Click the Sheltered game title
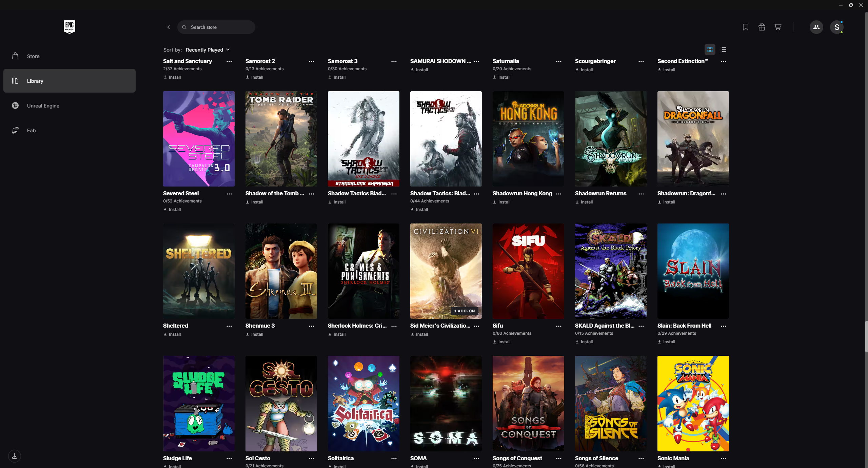 click(x=176, y=326)
